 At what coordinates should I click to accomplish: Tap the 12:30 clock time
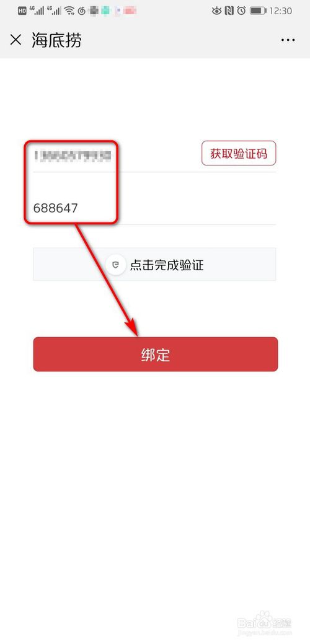pos(281,11)
